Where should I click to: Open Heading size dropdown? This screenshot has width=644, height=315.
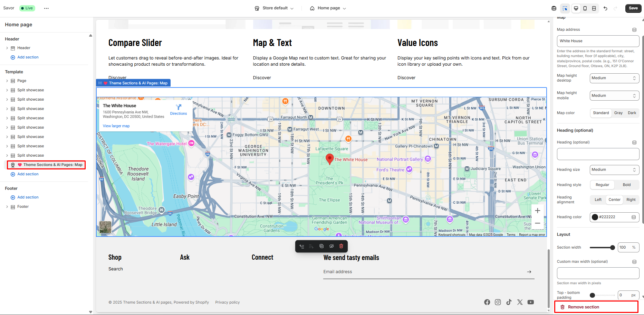point(614,170)
